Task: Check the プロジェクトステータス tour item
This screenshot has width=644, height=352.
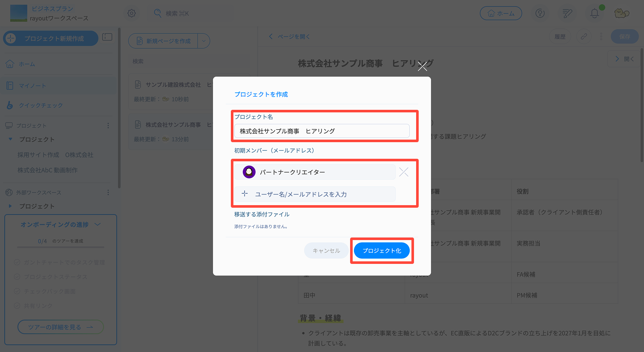Action: tap(50, 277)
